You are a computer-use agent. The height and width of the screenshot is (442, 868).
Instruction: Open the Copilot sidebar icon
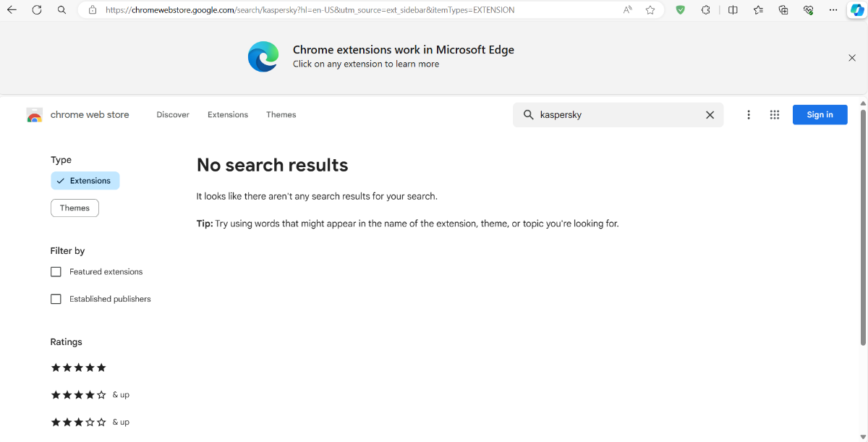click(x=857, y=10)
